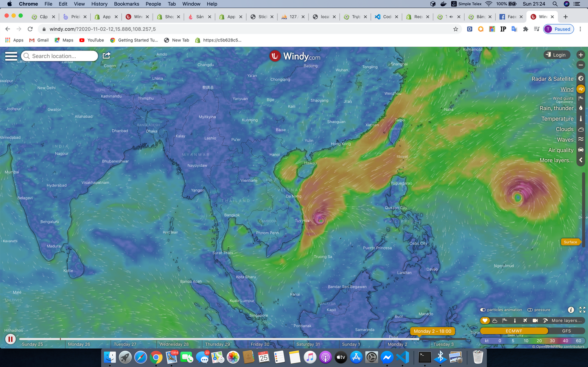Switch forecast model to GFS
The image size is (588, 367).
pos(566,331)
